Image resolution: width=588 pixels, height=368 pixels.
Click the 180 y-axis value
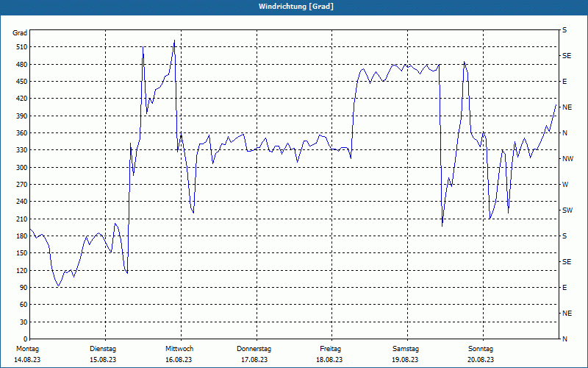(x=22, y=236)
